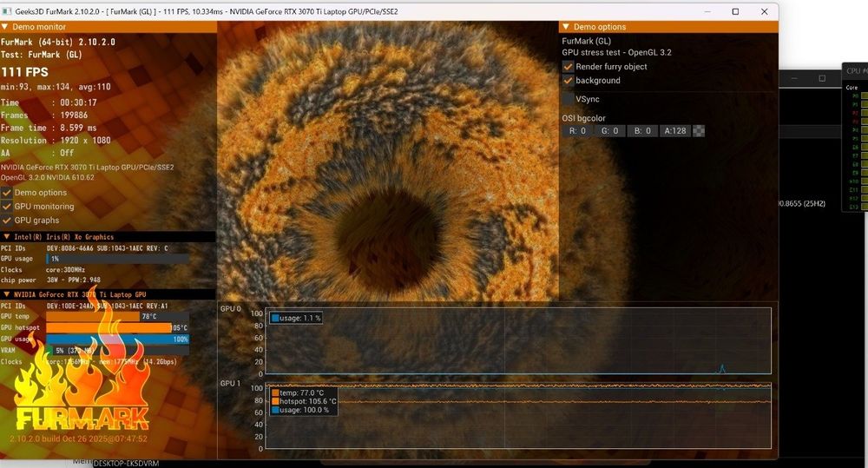Viewport: 868px width, 468px height.
Task: Click the usage legend box in GPU 0 graph
Action: click(296, 318)
